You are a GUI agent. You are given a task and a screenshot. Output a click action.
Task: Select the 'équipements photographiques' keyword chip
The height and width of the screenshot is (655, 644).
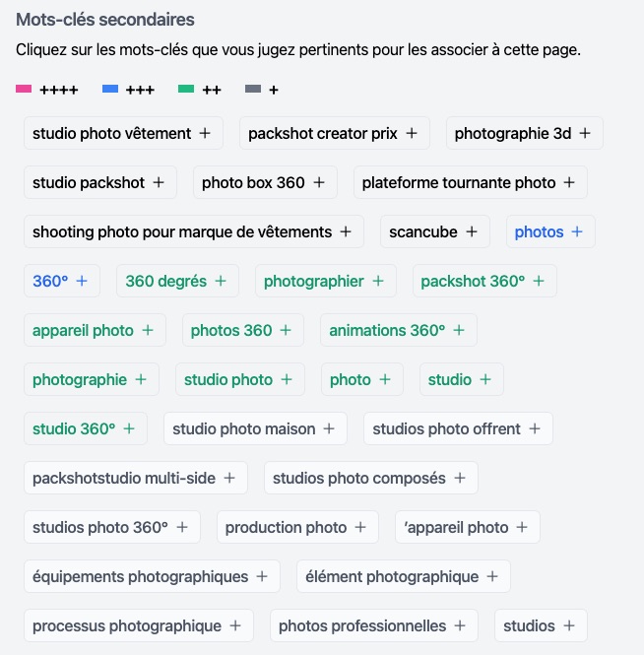pyautogui.click(x=151, y=576)
